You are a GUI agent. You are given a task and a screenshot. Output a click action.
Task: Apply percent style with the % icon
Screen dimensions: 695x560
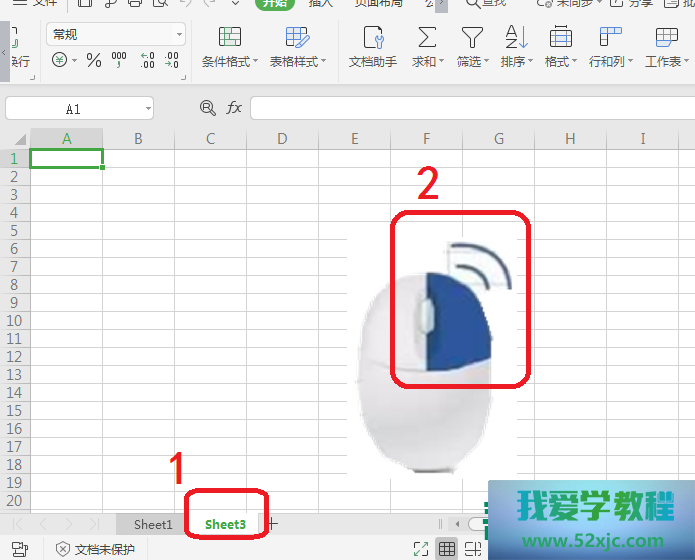click(94, 61)
